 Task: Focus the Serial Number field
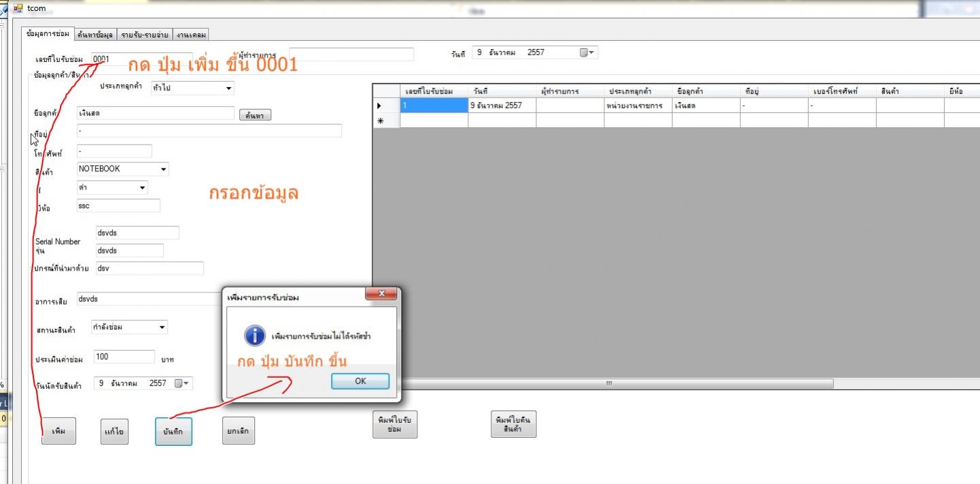click(x=137, y=233)
